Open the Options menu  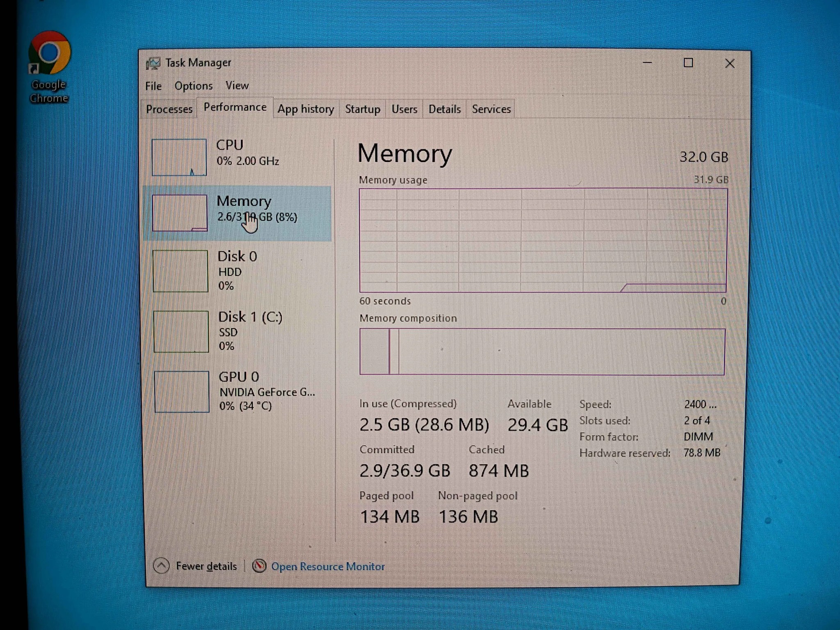click(194, 86)
